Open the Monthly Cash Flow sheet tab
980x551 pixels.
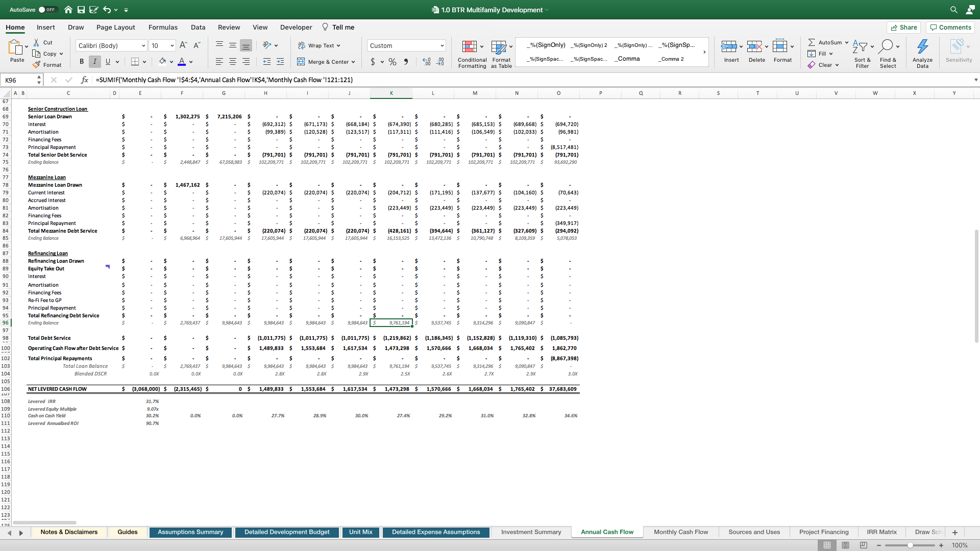point(681,532)
